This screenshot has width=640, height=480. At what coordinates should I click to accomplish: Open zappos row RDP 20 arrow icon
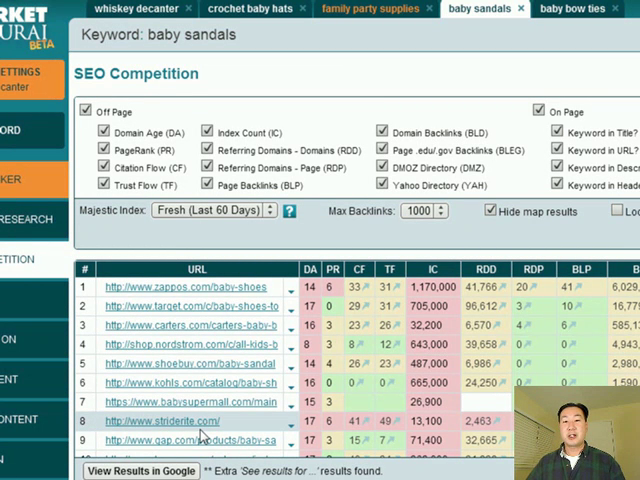pyautogui.click(x=533, y=287)
